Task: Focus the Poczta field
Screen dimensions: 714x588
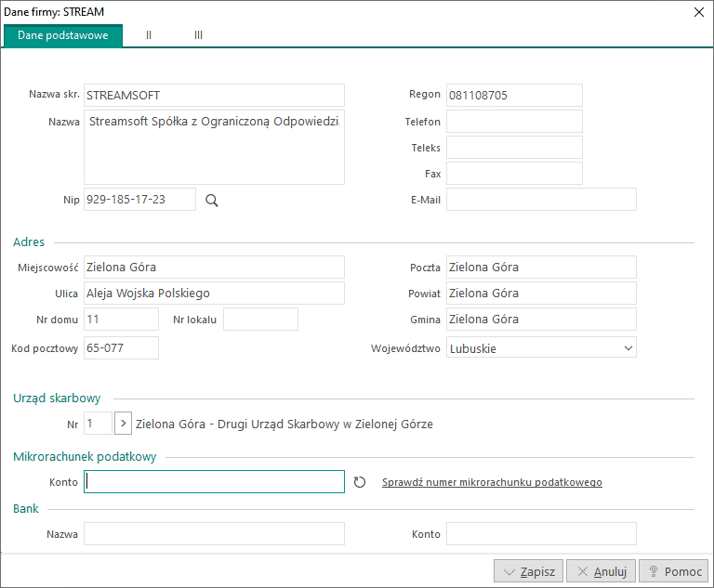Action: coord(541,268)
